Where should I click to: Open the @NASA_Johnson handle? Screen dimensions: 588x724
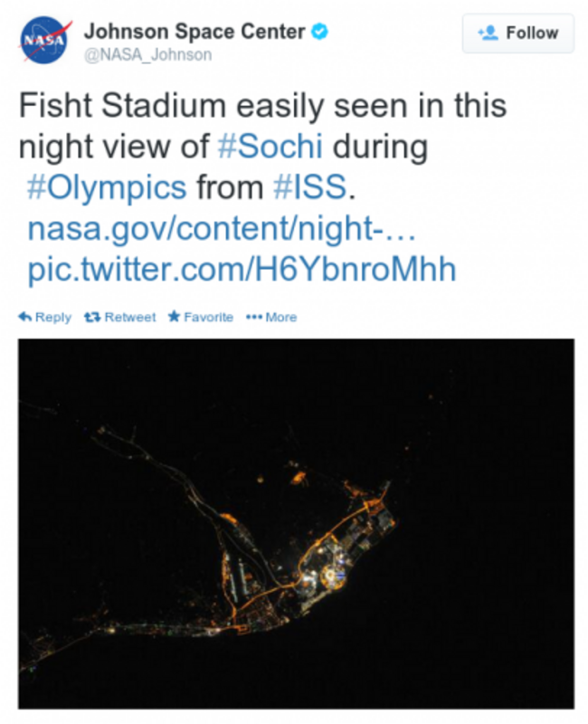[147, 55]
